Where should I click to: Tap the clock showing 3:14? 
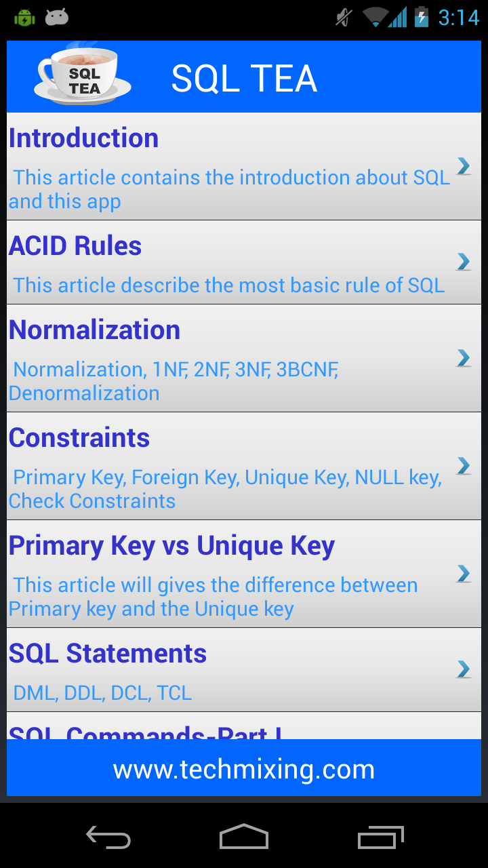(458, 17)
